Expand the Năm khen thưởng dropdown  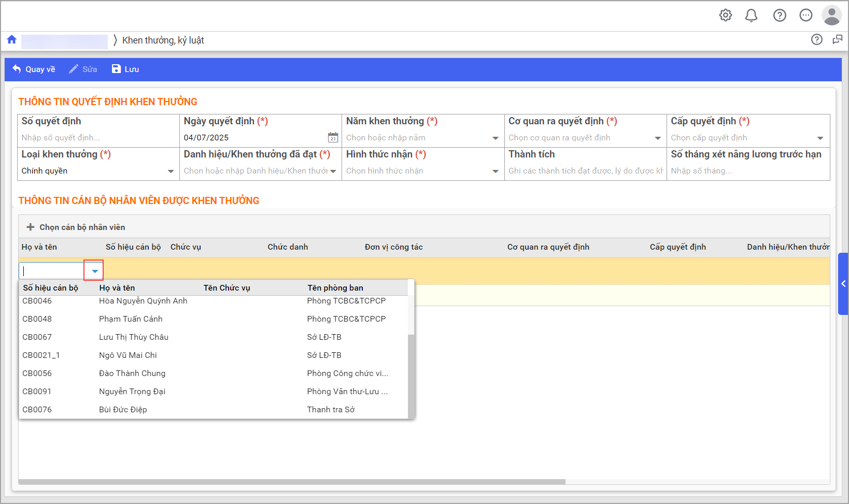tap(495, 138)
